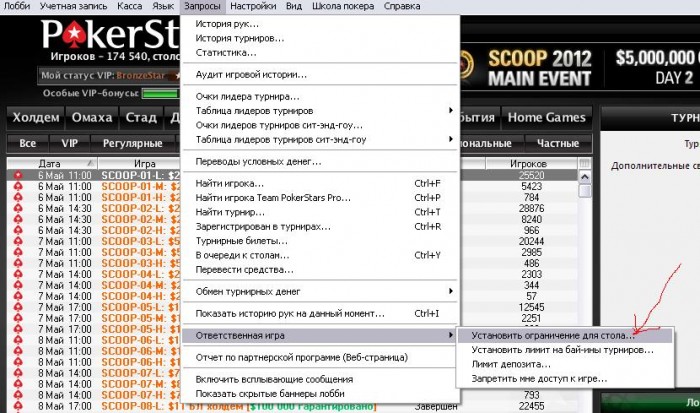Open the Справка menu
This screenshot has height=413, width=700.
tap(402, 6)
